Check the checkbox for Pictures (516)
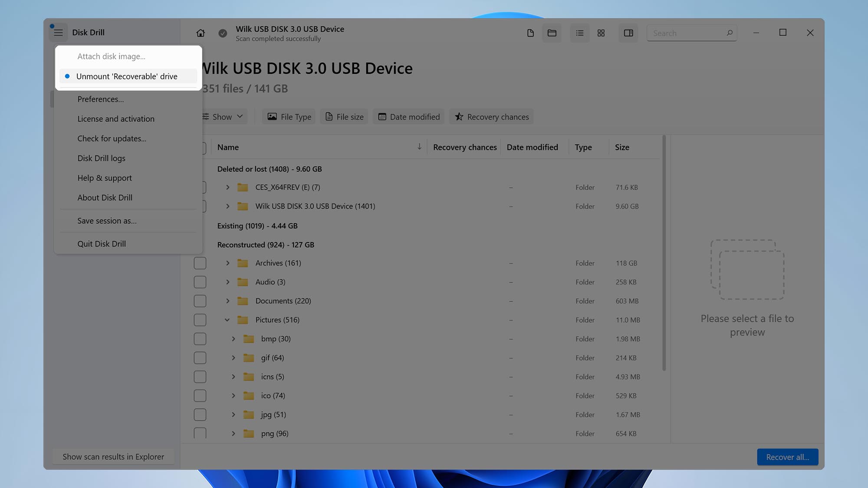This screenshot has width=868, height=488. point(200,320)
